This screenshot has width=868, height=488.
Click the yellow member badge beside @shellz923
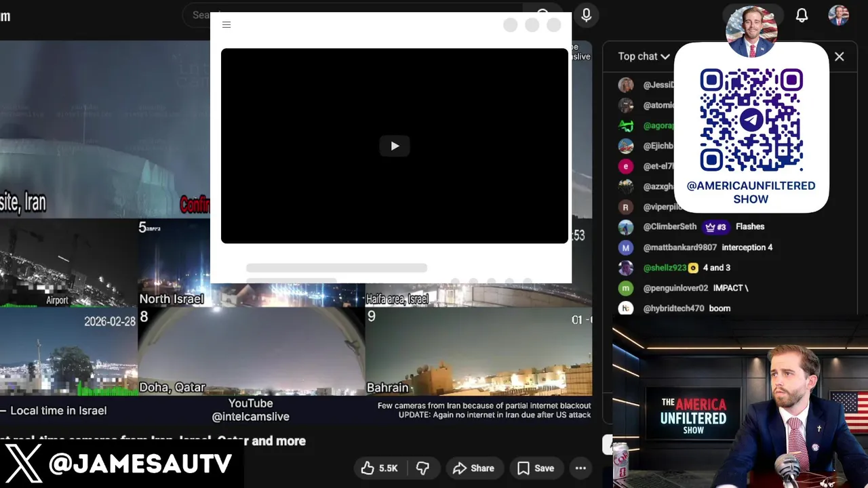pyautogui.click(x=693, y=268)
